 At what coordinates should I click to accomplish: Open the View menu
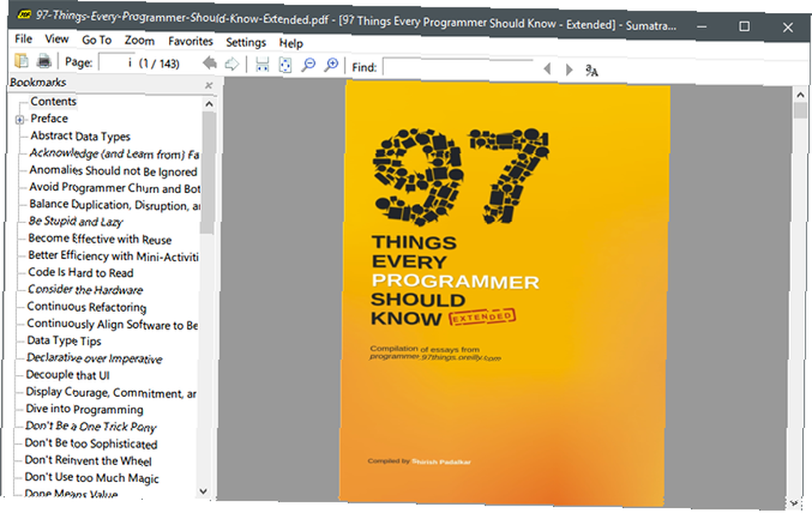click(57, 39)
